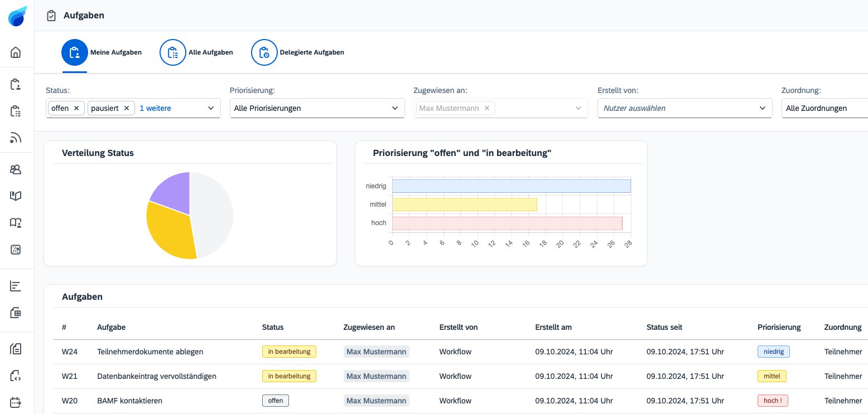Click 'in bearbeitung' badge in W21 row

pos(289,376)
